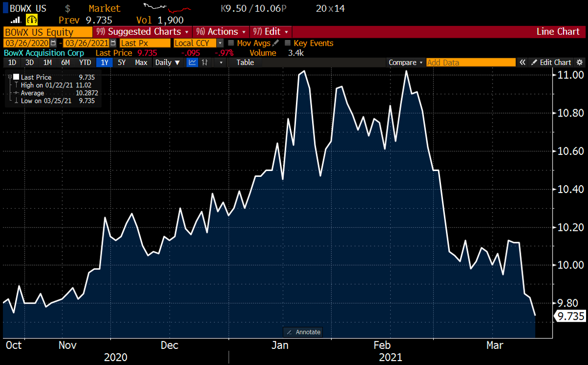Collapse the Last Price legend tree

[10, 77]
